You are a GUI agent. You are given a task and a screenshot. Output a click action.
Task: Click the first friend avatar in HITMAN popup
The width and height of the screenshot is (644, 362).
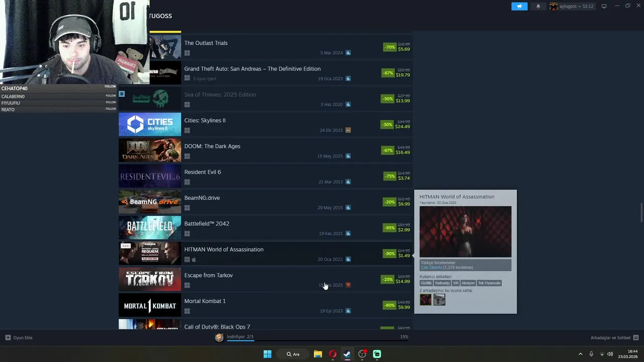pos(426,300)
